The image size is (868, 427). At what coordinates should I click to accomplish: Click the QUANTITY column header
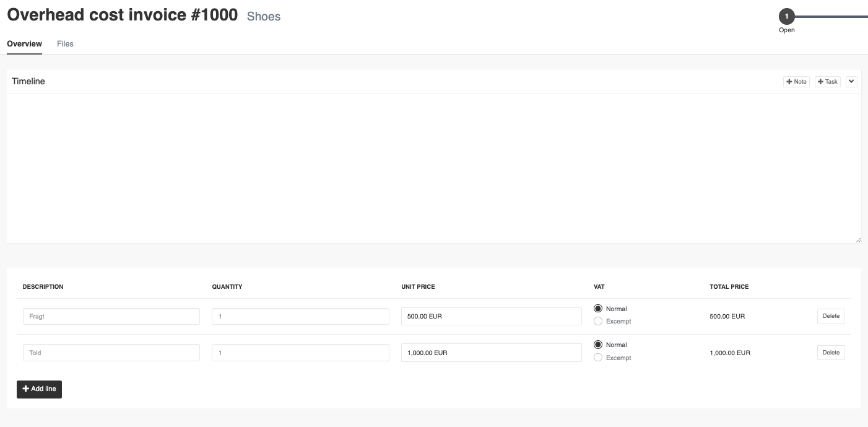(227, 287)
